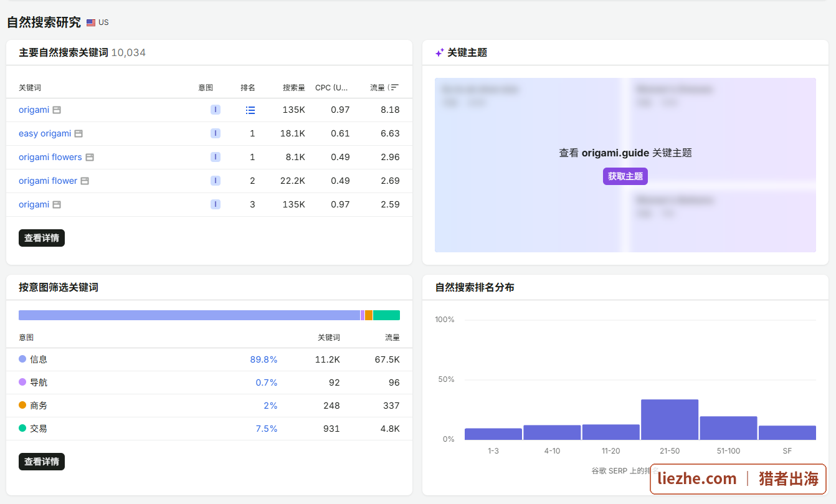Click the 搜索量 column header
The image size is (836, 504).
click(x=294, y=88)
